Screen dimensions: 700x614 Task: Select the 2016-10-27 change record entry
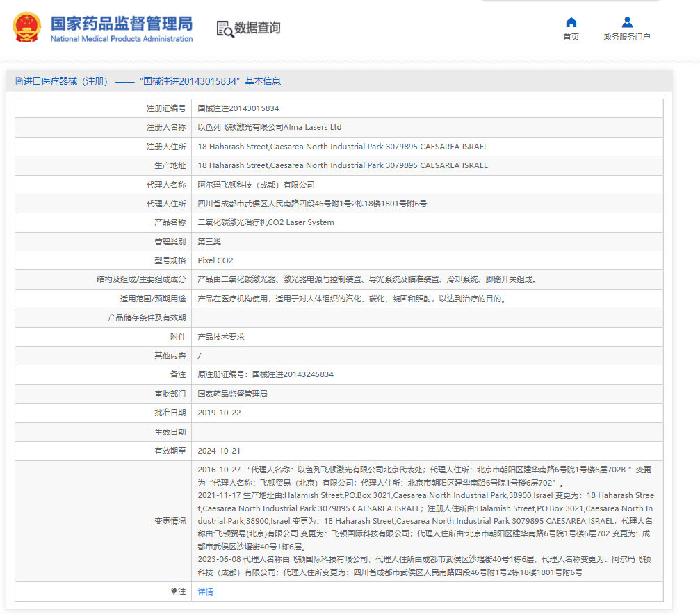[425, 476]
